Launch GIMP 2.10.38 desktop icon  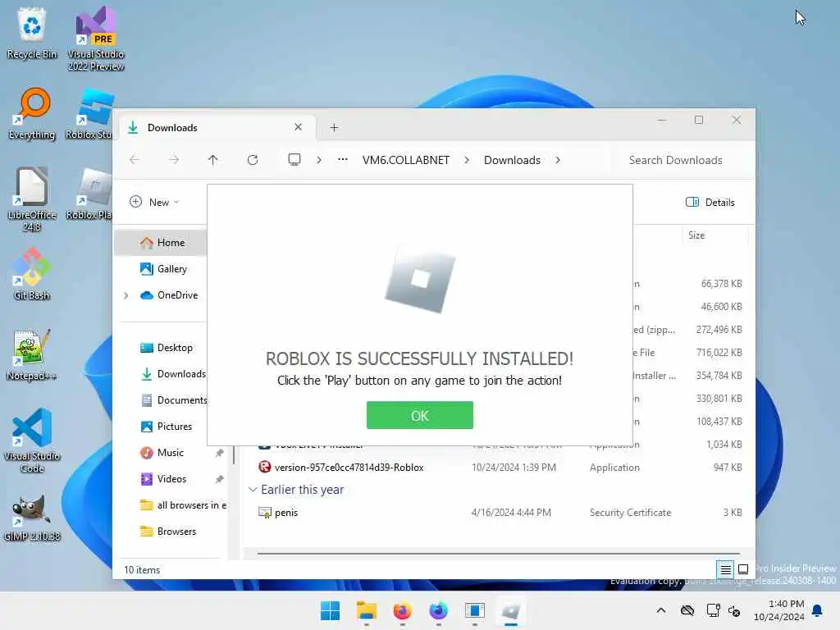pos(32,518)
